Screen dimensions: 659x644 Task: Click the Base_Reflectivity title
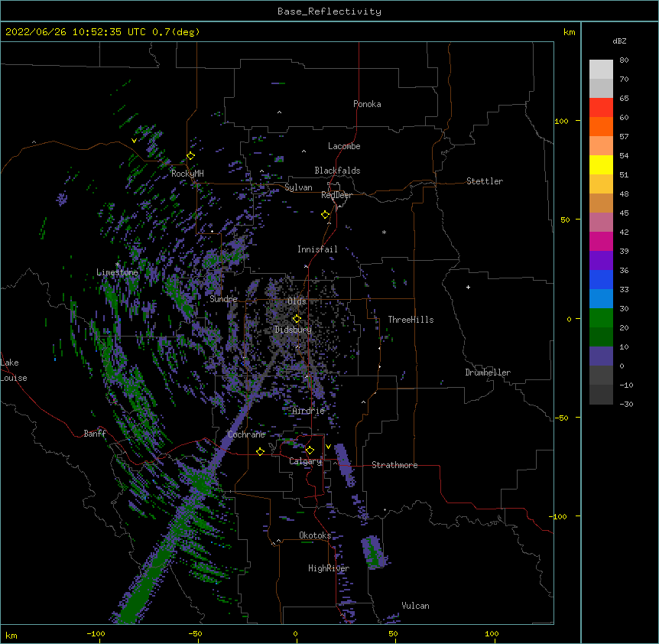[x=329, y=11]
